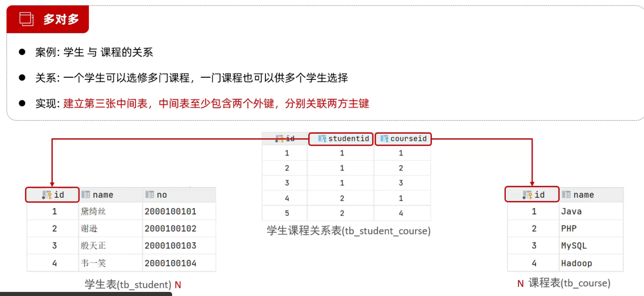
Task: Select the student name 谢逊
Action: (x=89, y=228)
